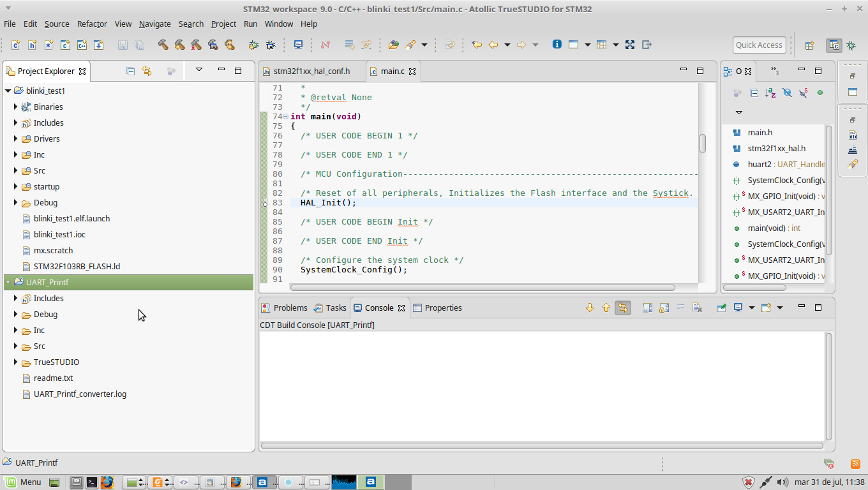This screenshot has width=868, height=490.
Task: Click Collapse All in Outline toolbar
Action: [754, 93]
